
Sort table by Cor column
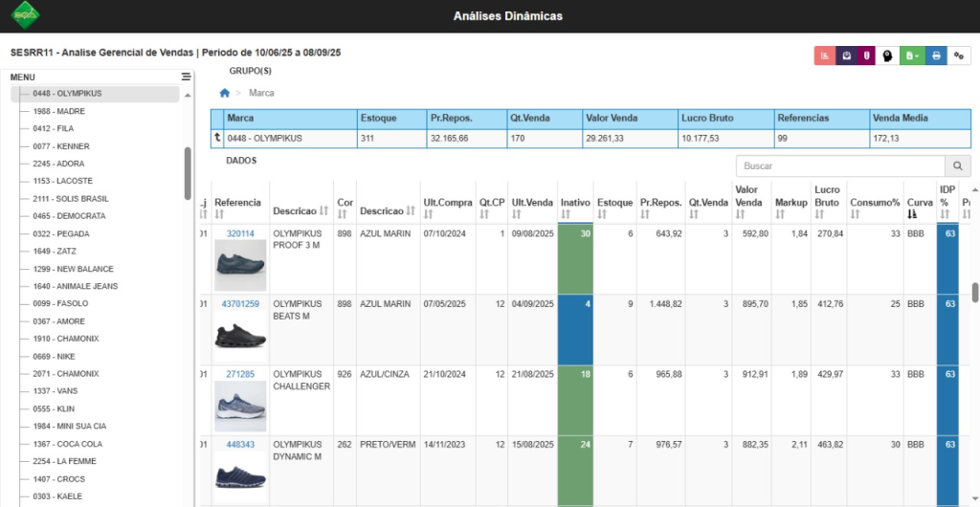coord(342,215)
